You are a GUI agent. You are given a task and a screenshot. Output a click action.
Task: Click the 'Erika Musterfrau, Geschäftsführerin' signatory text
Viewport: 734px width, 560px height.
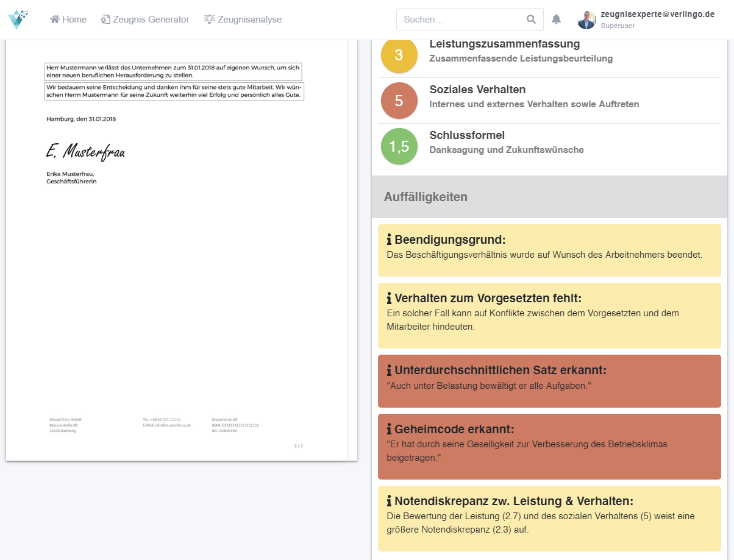pyautogui.click(x=71, y=177)
